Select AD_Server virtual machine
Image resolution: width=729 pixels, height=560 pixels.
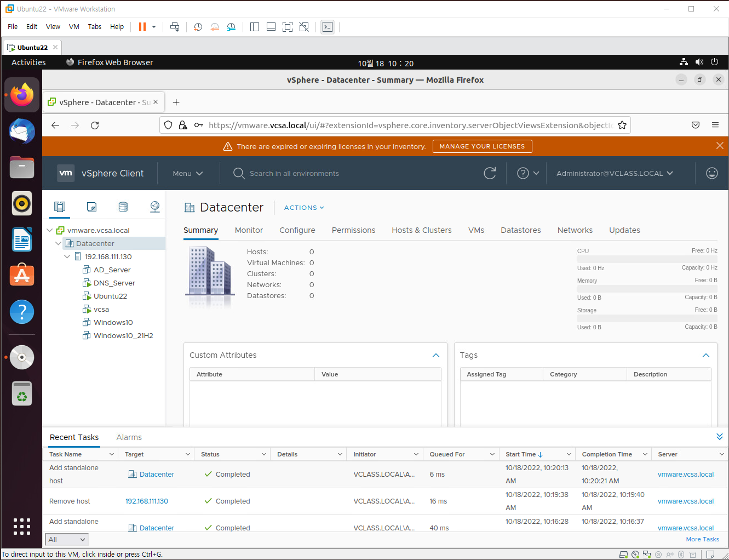(112, 270)
